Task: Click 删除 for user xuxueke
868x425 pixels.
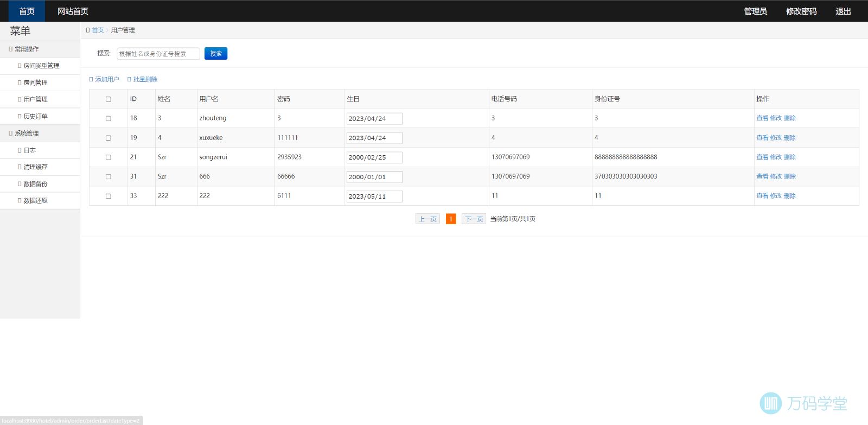Action: (790, 137)
